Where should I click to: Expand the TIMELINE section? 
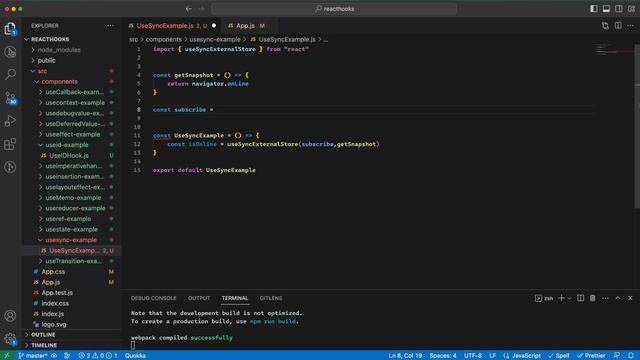click(71, 345)
